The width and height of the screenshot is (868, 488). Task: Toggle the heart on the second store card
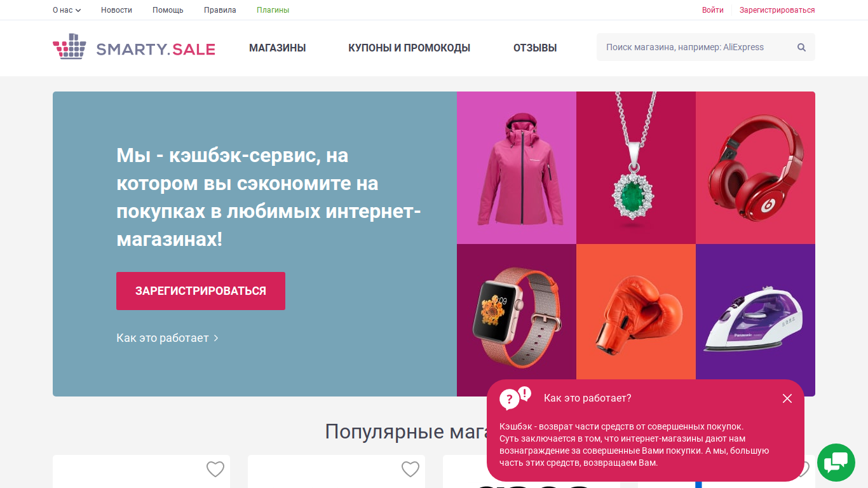click(x=410, y=470)
